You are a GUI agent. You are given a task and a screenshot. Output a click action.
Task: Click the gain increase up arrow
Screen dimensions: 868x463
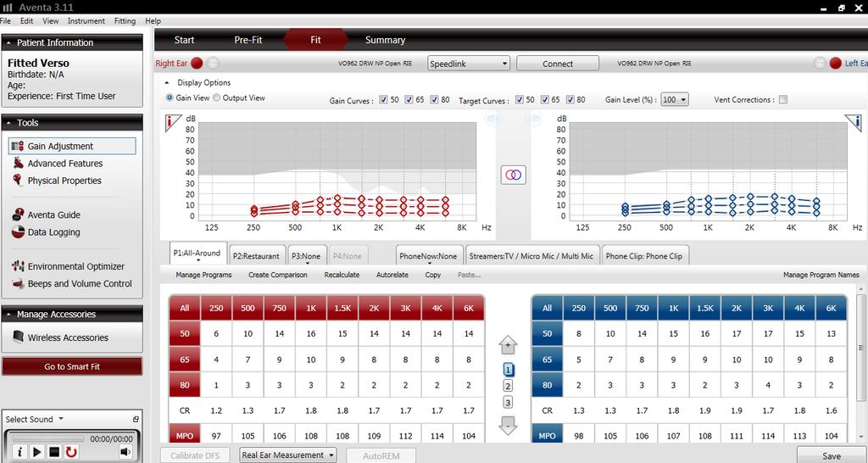[508, 345]
